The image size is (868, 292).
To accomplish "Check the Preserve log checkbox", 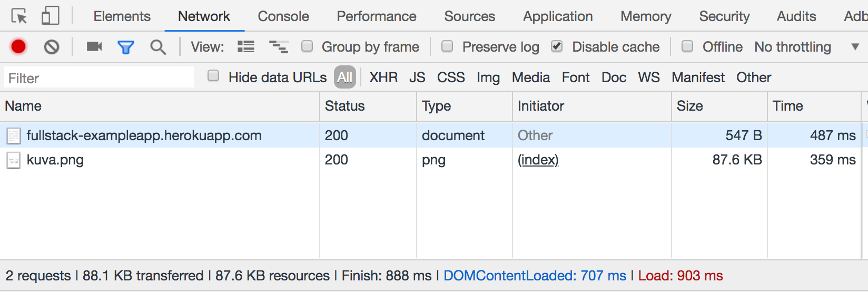I will click(x=447, y=46).
